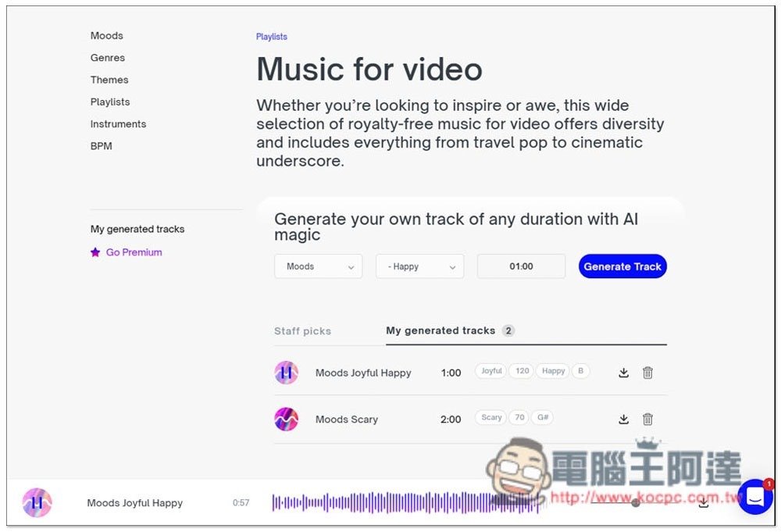Download the Moods Scary track
781x532 pixels.
tap(623, 419)
